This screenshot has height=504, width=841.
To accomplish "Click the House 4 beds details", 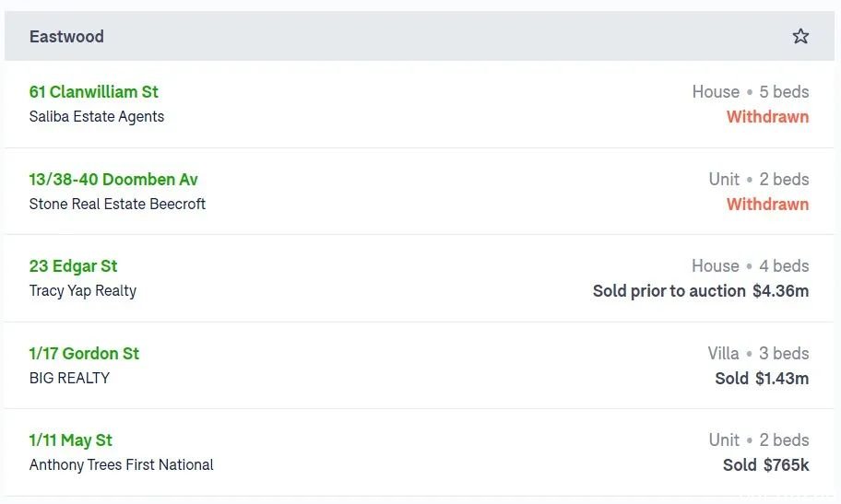I will (x=751, y=266).
